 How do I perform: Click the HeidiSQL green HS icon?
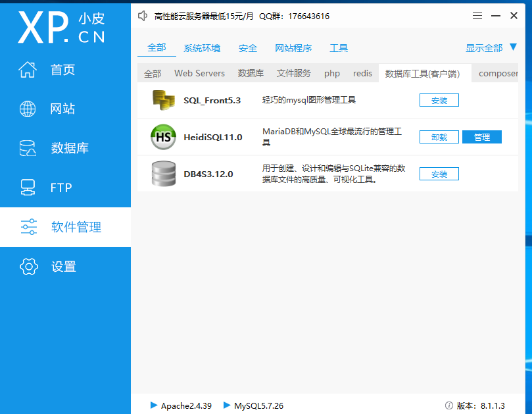[162, 137]
